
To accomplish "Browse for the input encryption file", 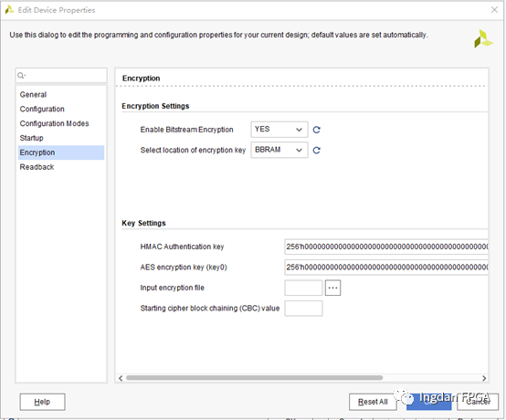I will (x=332, y=288).
